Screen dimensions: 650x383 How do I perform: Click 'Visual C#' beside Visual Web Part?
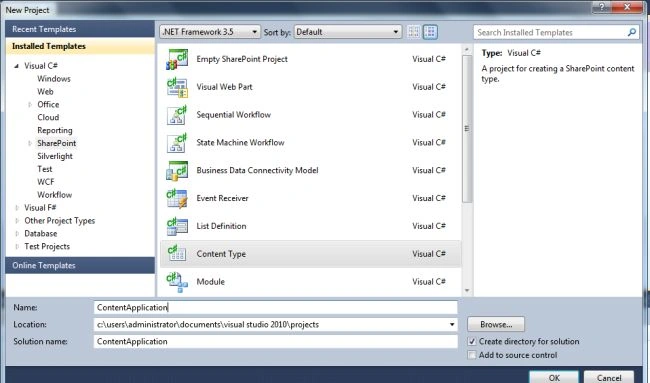(x=429, y=87)
